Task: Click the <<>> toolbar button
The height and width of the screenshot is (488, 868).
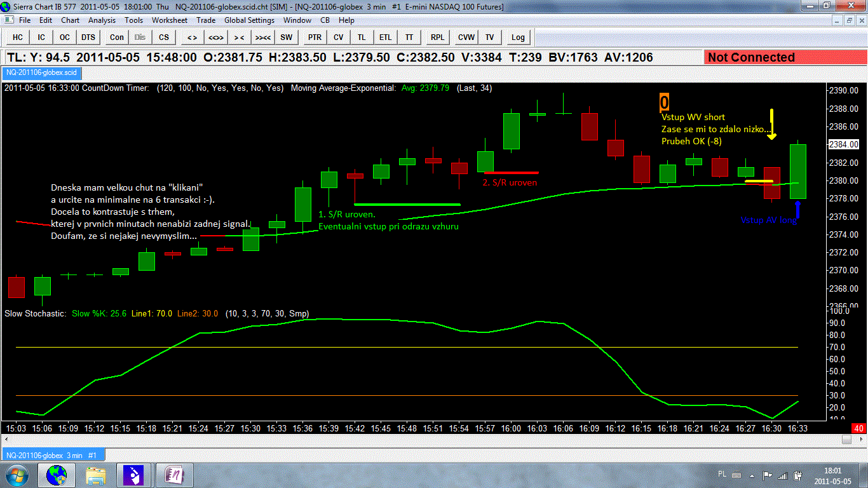Action: tap(215, 37)
